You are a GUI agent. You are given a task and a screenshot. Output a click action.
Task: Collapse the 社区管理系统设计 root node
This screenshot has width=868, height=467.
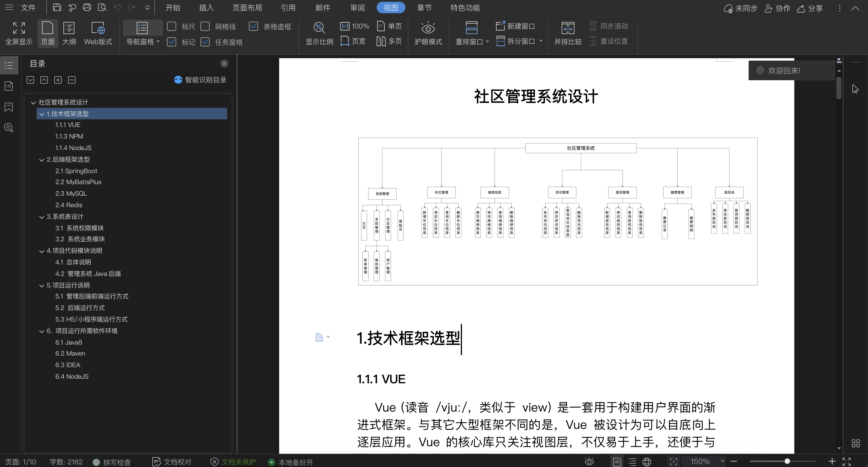point(33,102)
